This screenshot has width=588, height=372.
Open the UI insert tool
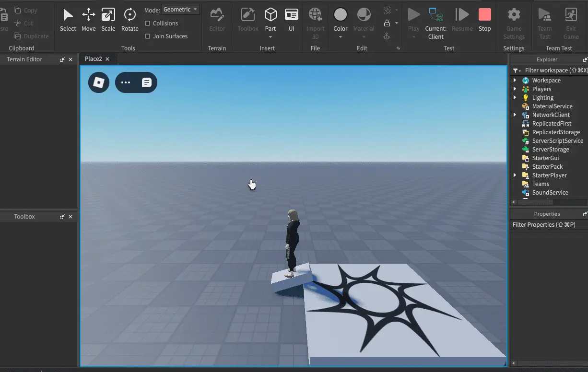291,20
